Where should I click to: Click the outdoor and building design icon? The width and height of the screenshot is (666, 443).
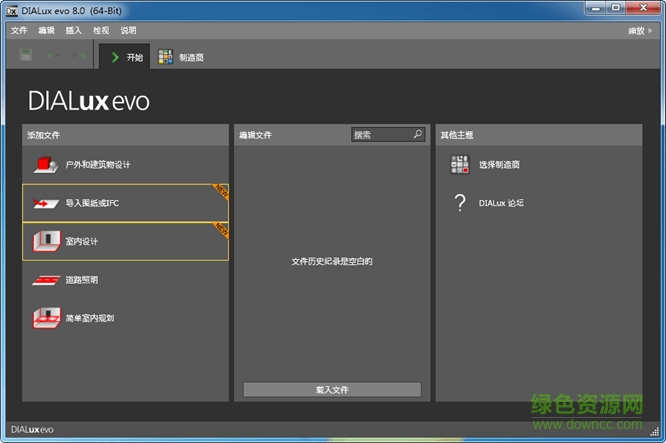coord(46,165)
